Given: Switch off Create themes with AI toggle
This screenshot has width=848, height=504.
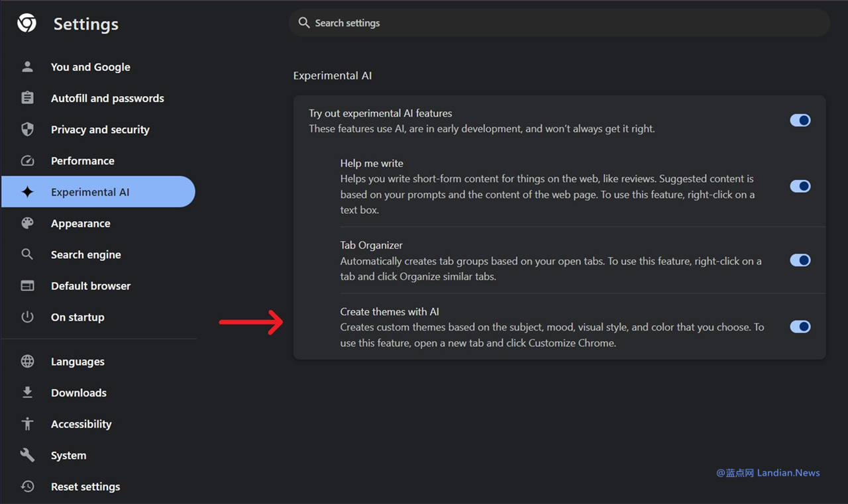Looking at the screenshot, I should click(800, 327).
